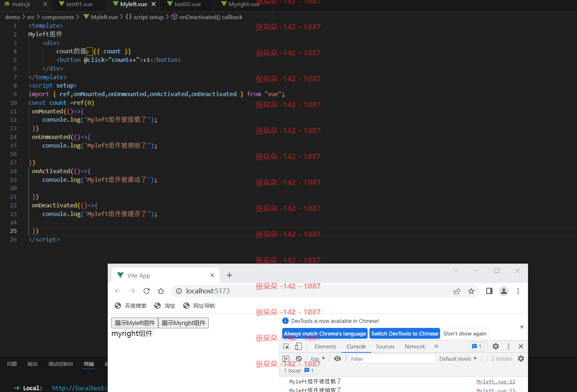Close the Myleft.vue editor tab
The height and width of the screenshot is (392, 577).
(x=154, y=4)
